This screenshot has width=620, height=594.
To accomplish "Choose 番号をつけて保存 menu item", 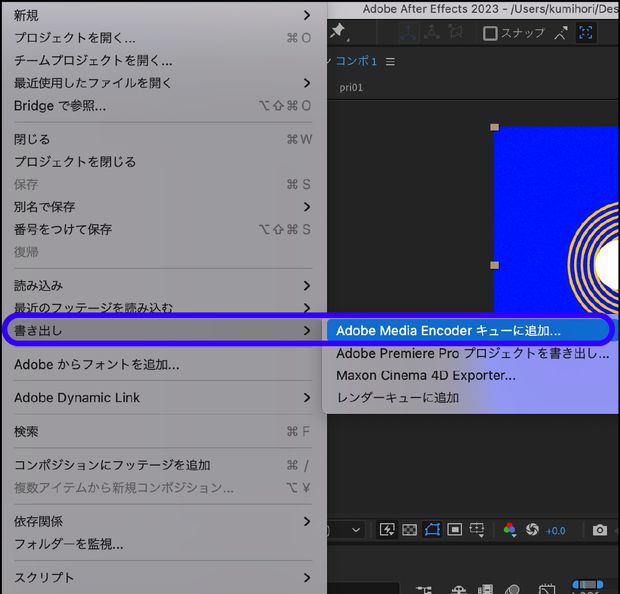I will [x=163, y=229].
